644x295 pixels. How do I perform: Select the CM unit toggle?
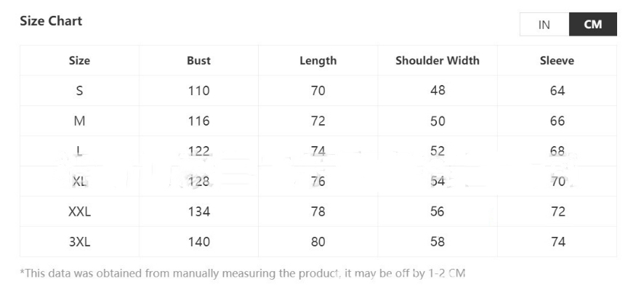click(592, 25)
